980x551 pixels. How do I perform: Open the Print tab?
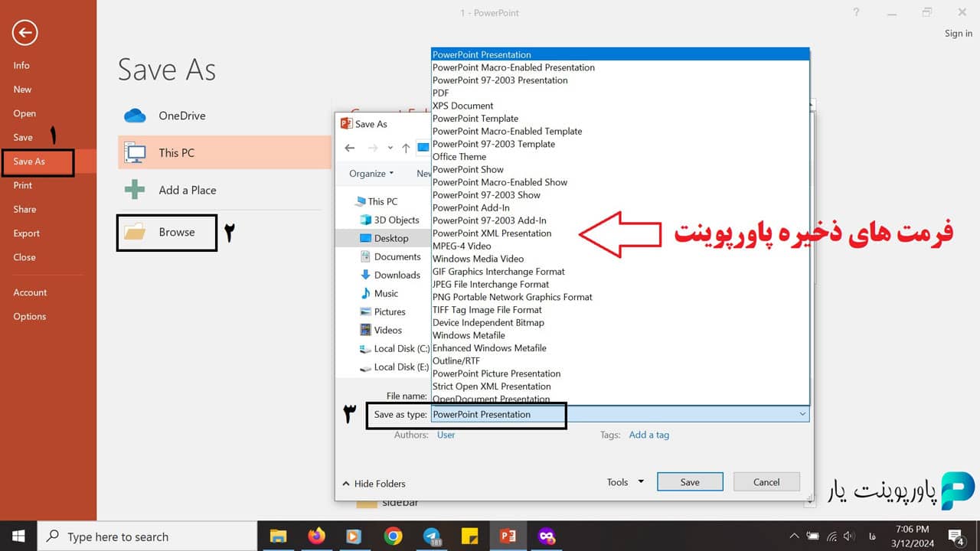point(23,185)
